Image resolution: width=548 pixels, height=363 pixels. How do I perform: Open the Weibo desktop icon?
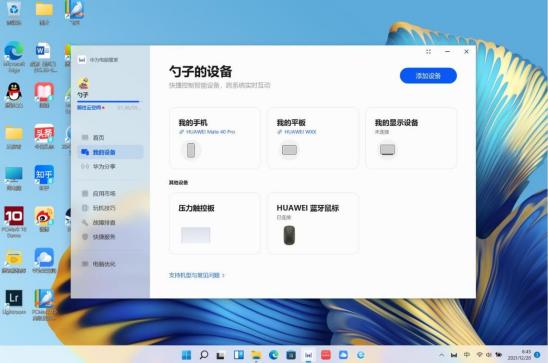(44, 219)
